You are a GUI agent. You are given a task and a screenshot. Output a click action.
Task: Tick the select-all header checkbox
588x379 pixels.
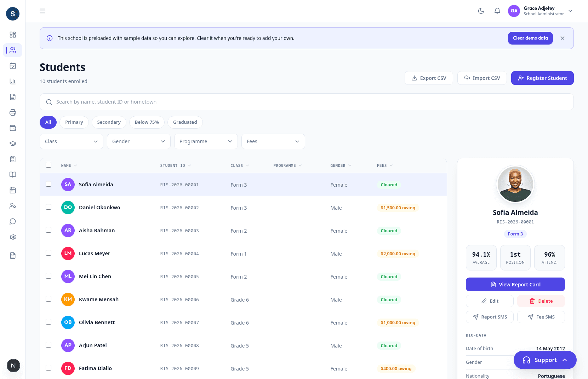(48, 165)
